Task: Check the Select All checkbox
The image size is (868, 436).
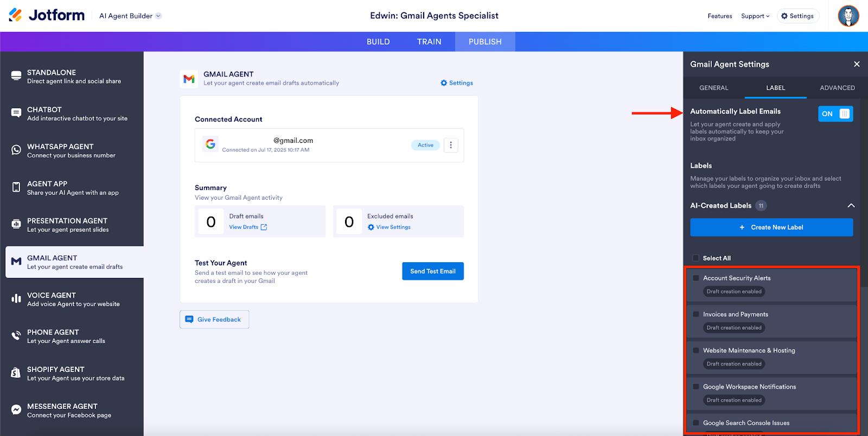Action: (x=696, y=258)
